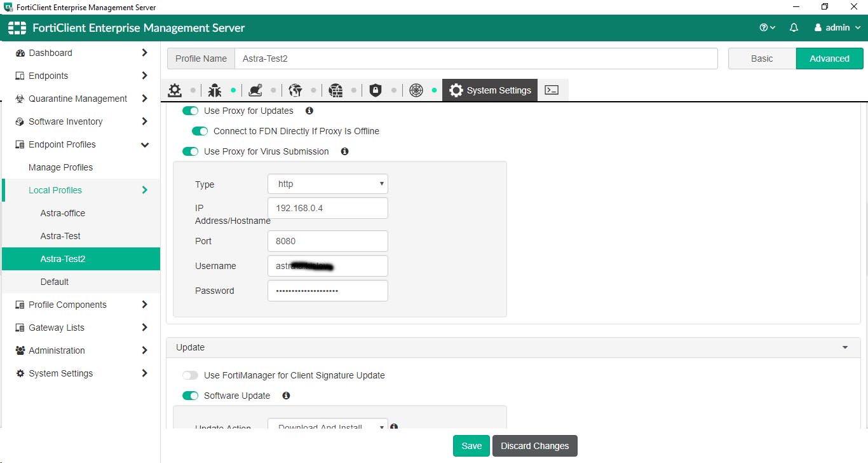Disable Use Proxy for Updates
This screenshot has width=868, height=463.
(190, 110)
